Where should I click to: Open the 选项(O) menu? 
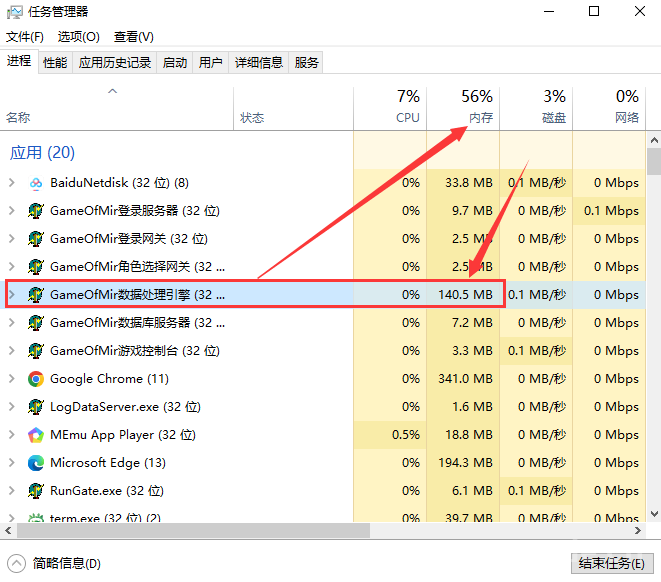pyautogui.click(x=78, y=37)
